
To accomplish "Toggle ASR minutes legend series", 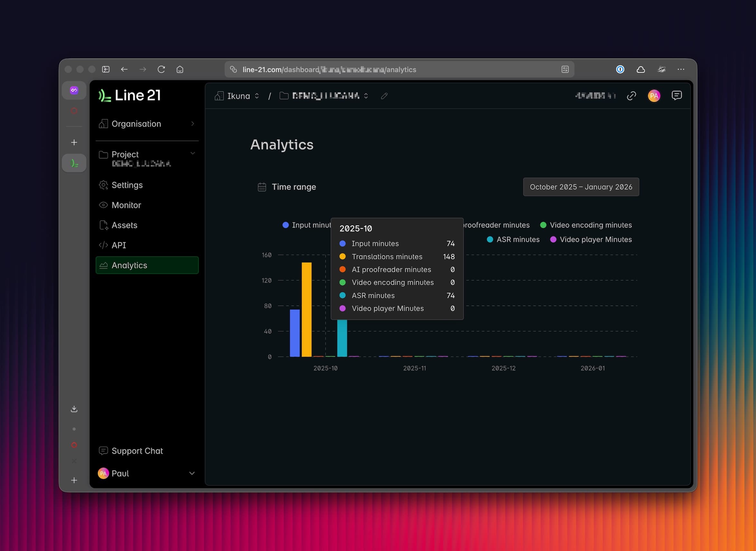I will (518, 240).
